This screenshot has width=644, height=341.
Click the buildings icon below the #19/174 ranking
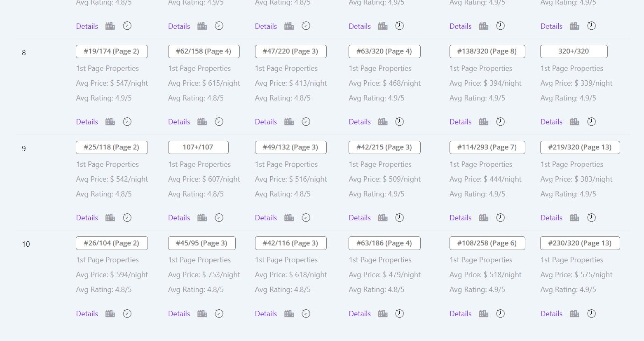pos(110,121)
